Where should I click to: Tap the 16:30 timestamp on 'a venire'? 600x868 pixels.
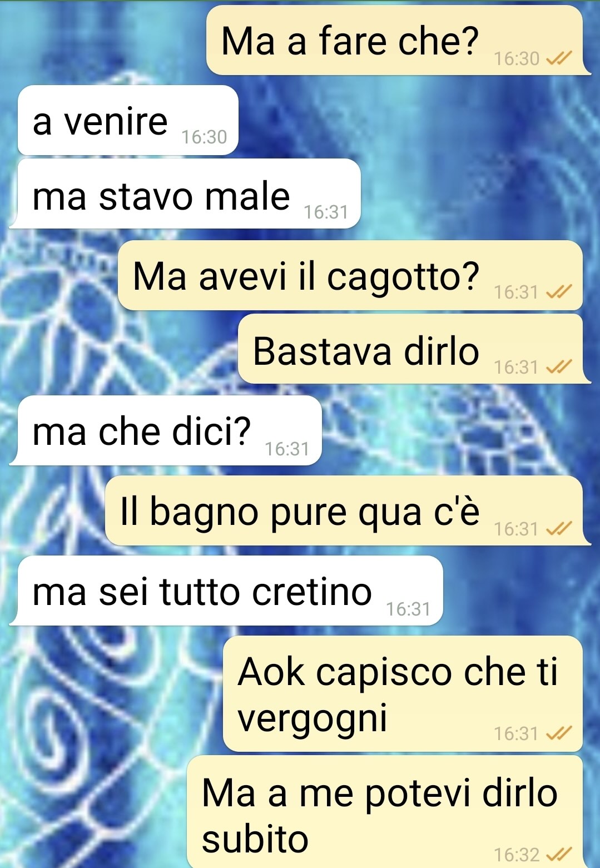pos(204,137)
